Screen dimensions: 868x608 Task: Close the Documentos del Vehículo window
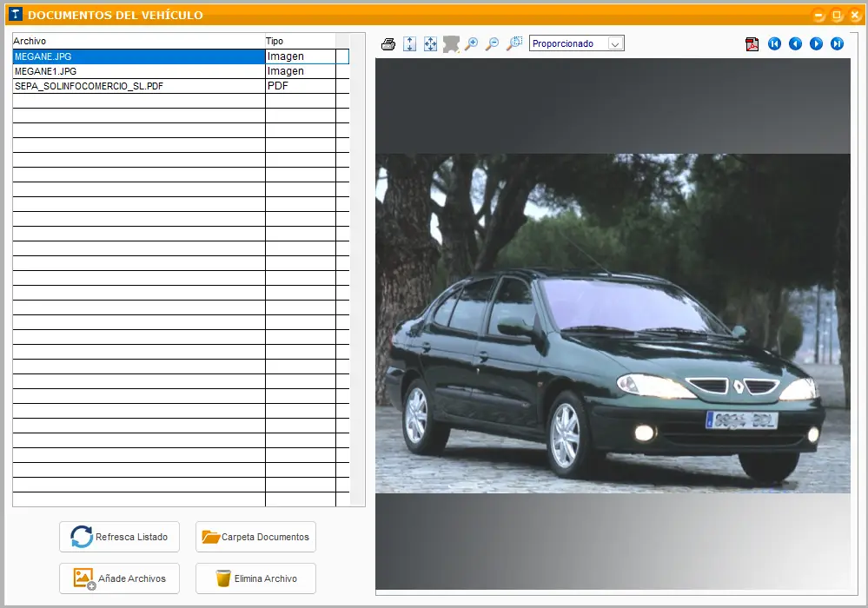[x=855, y=15]
